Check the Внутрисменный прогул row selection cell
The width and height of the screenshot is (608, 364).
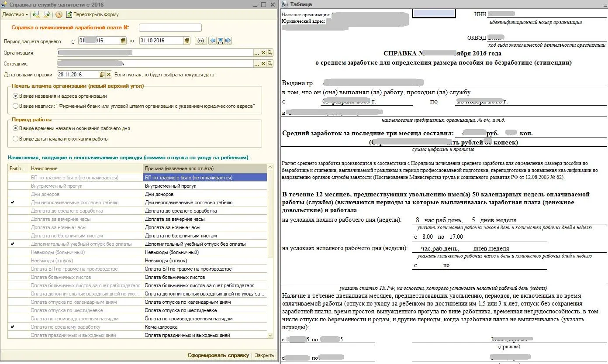[x=18, y=186]
